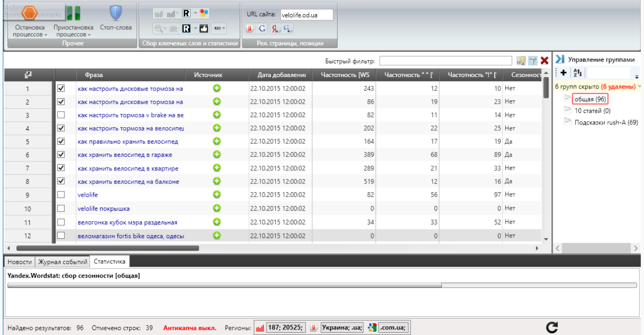Uncheck the checkbox in row 1

pos(61,88)
